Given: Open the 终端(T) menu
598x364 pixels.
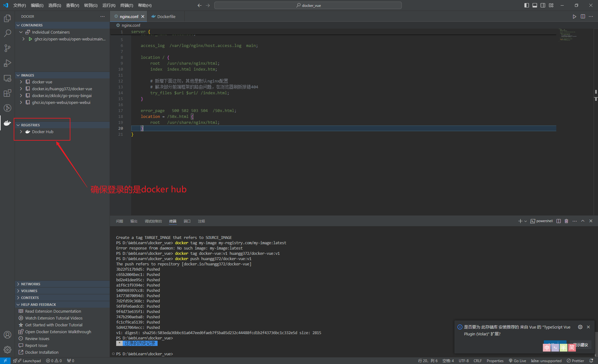Looking at the screenshot, I should [x=126, y=5].
